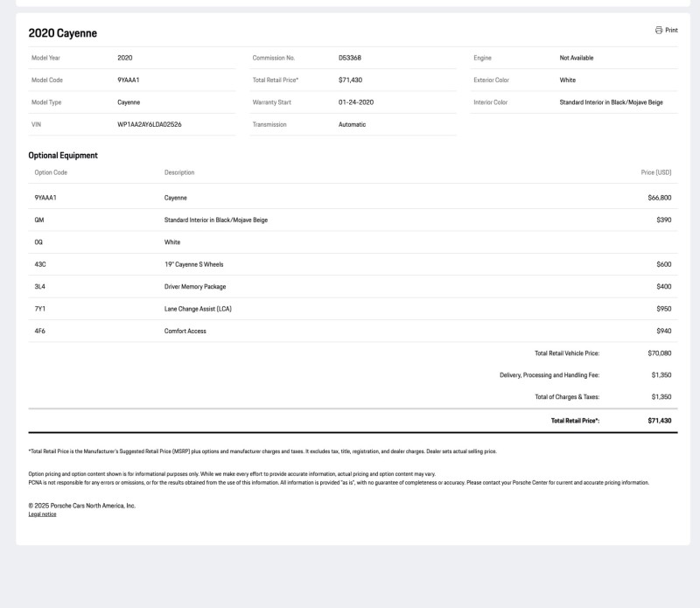Click Delivery, Processing and Handling Fee amount
700x608 pixels.
click(661, 375)
